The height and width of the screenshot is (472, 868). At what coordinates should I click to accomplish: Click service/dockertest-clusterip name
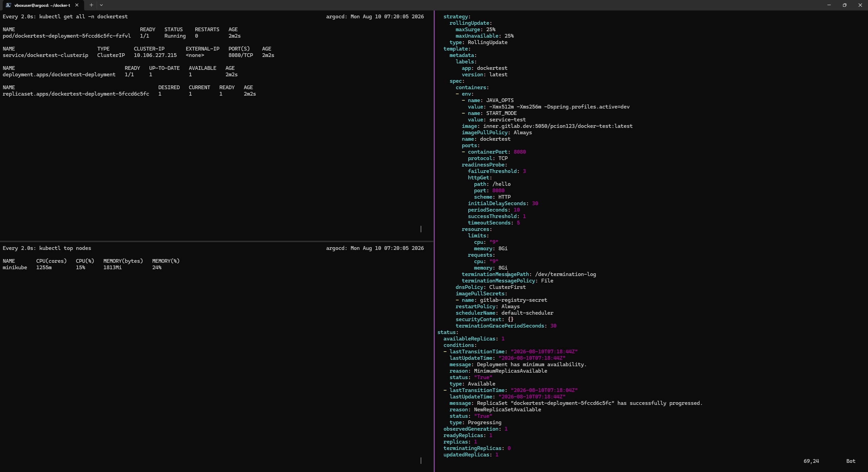[45, 55]
